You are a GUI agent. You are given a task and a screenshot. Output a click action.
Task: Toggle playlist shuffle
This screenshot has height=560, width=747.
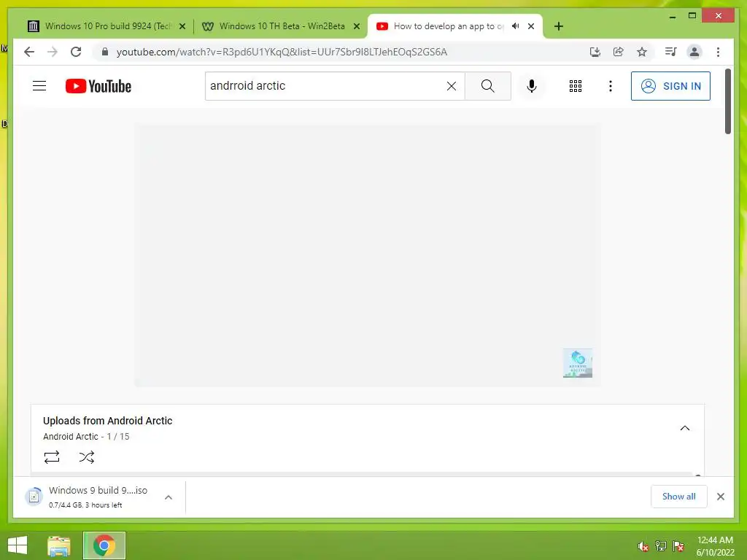87,457
